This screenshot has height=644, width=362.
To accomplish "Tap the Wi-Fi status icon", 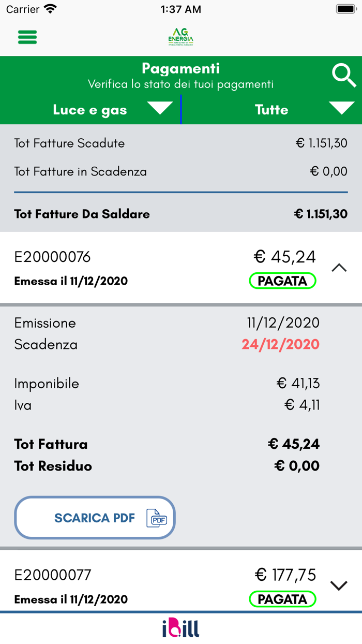I will (50, 9).
